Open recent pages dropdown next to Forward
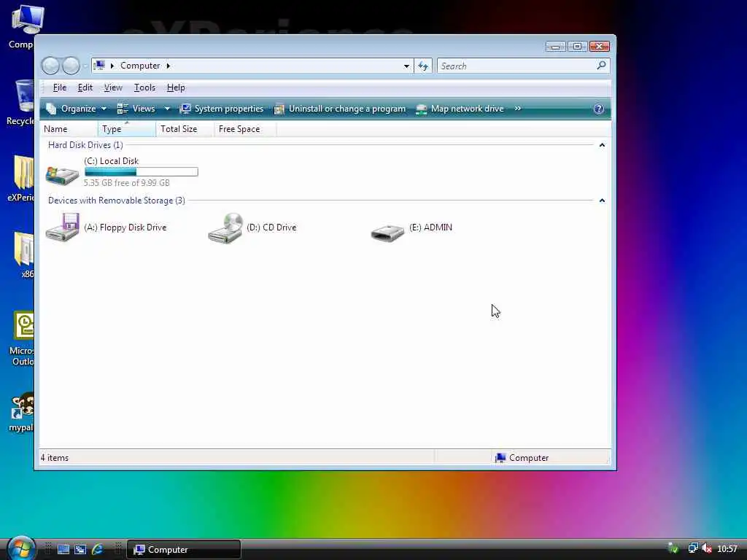Screen dimensions: 747x560 pyautogui.click(x=85, y=66)
